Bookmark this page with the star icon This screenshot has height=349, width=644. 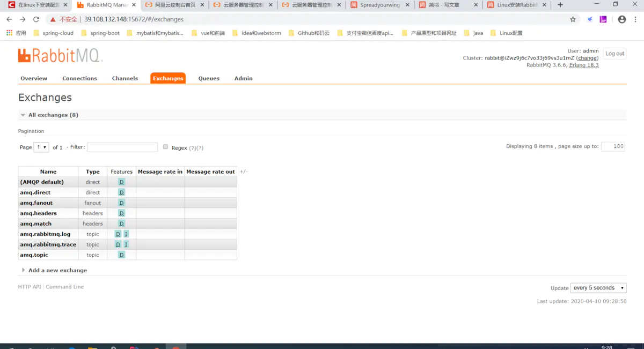point(573,19)
